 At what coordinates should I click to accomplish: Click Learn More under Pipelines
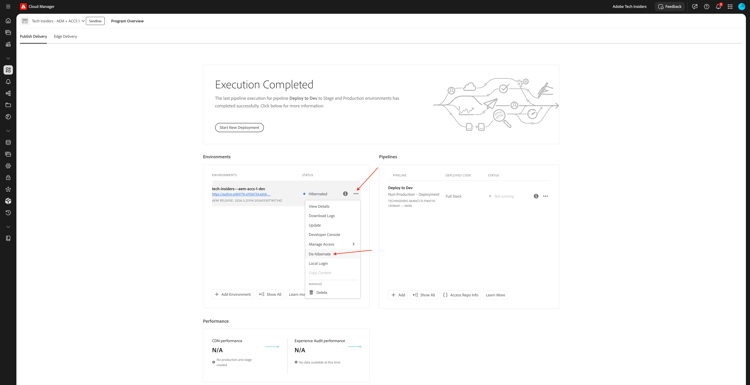(496, 295)
